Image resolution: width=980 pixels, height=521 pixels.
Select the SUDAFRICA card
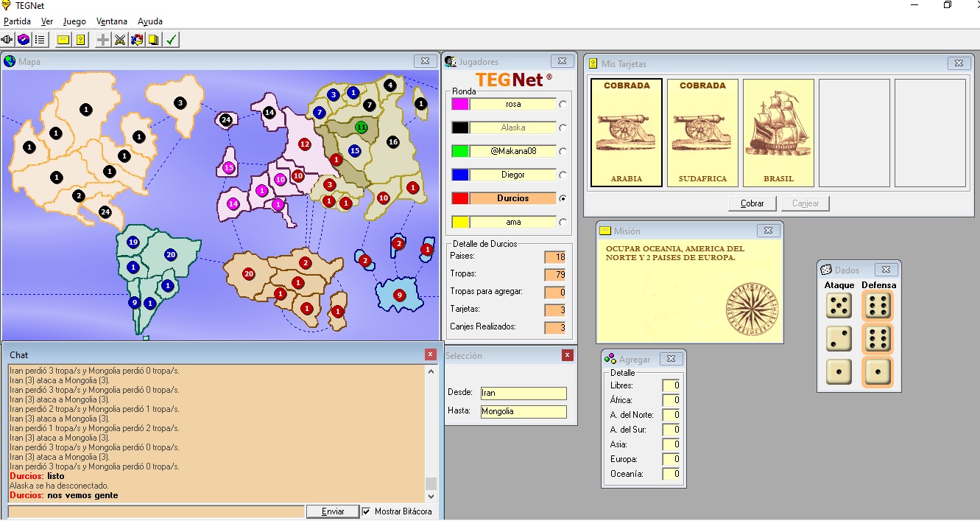(702, 133)
